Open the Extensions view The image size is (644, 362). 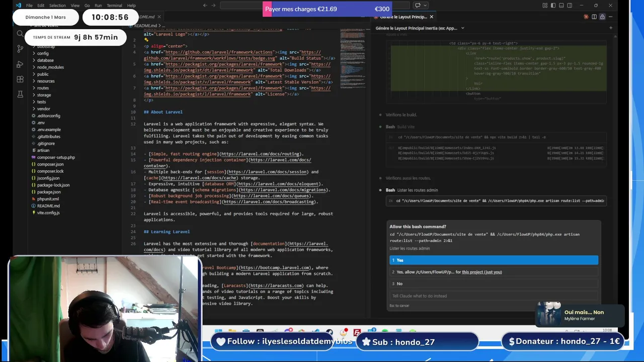coord(20,79)
